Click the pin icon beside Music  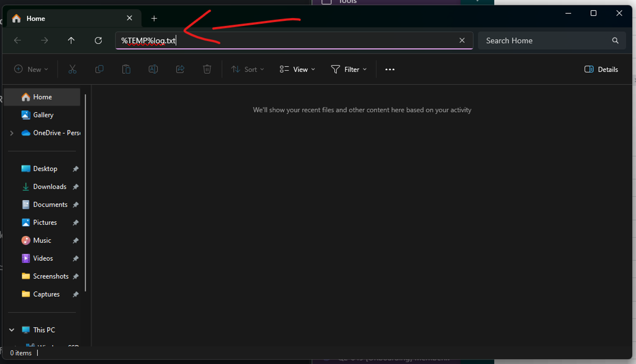pyautogui.click(x=75, y=241)
